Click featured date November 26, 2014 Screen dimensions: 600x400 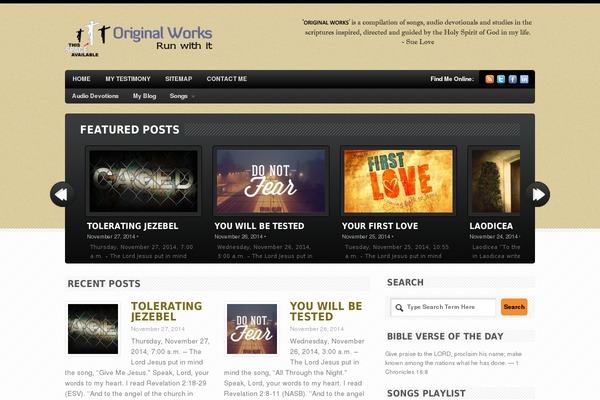tap(238, 237)
